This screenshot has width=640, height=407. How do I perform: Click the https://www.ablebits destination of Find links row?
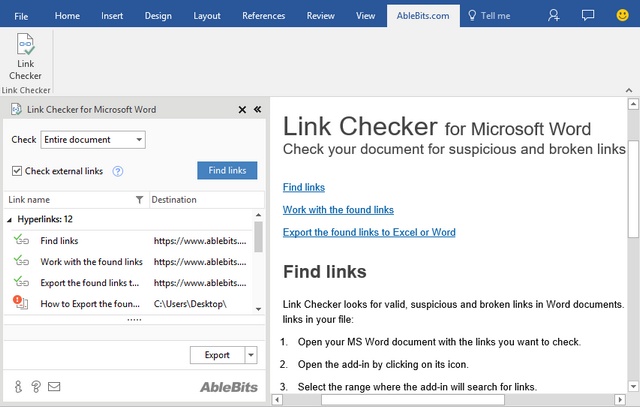click(200, 240)
